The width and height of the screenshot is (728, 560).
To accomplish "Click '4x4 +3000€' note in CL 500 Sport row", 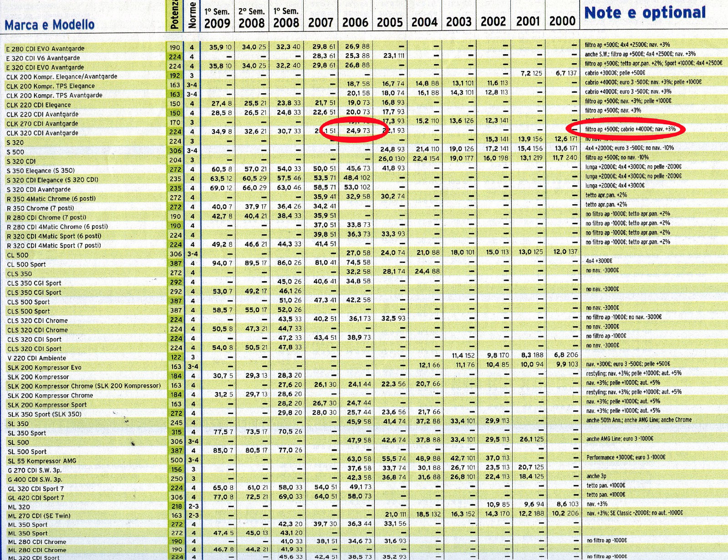I will 599,261.
